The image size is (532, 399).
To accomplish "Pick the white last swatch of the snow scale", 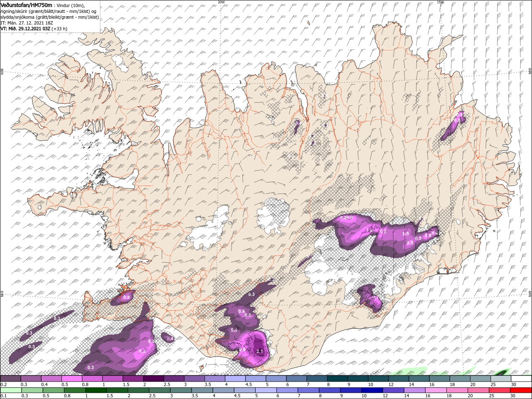I will click(x=521, y=379).
